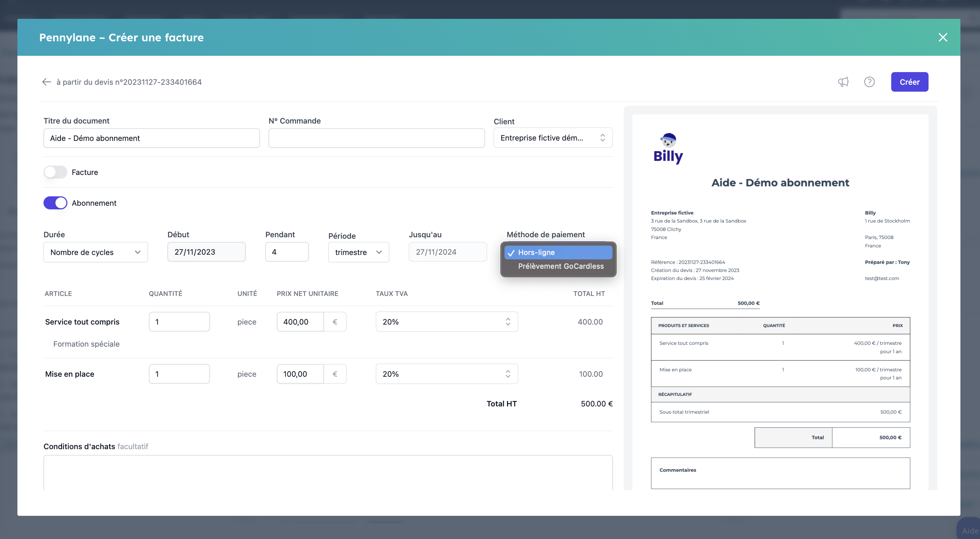Click the Conditions d'achats text area

click(x=328, y=472)
